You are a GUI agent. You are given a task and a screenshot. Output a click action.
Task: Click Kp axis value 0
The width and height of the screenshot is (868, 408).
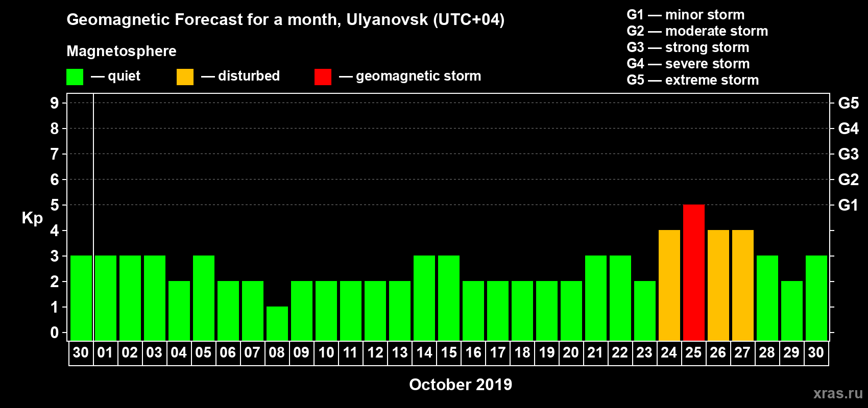(x=55, y=333)
